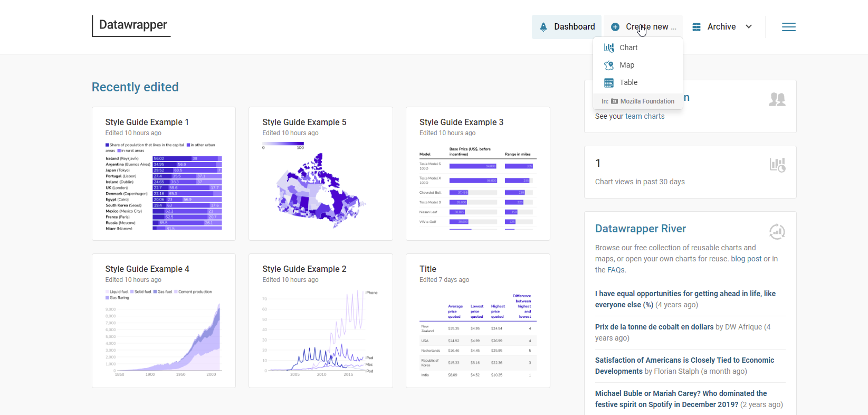
Task: Click the Dashboard rocket icon
Action: (543, 27)
